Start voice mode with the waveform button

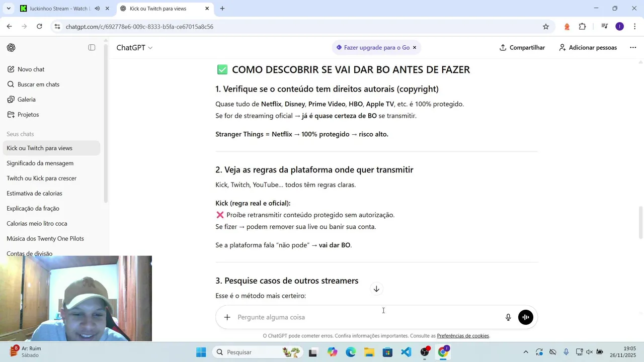point(526,317)
